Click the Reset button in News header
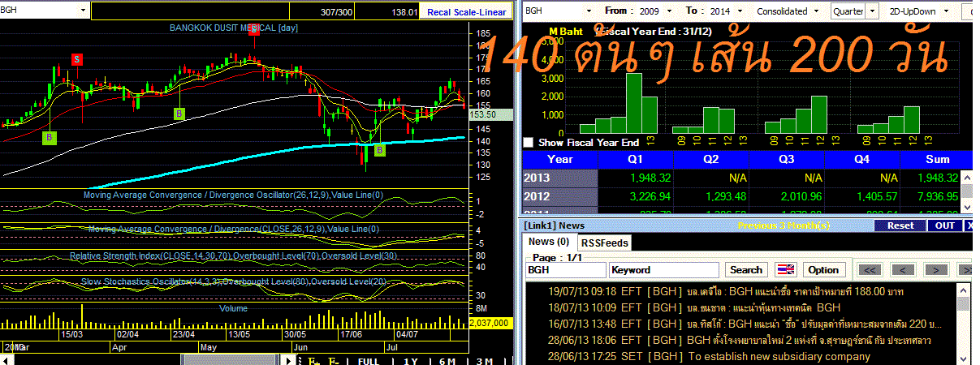This screenshot has width=980, height=365. pos(900,225)
